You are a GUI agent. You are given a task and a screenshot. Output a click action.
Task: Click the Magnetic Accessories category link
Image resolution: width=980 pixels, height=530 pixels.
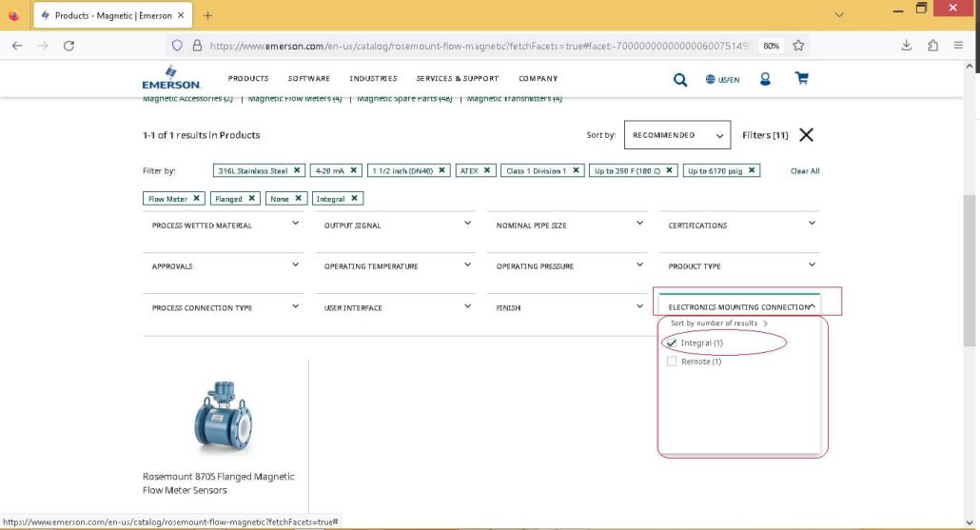click(x=187, y=99)
